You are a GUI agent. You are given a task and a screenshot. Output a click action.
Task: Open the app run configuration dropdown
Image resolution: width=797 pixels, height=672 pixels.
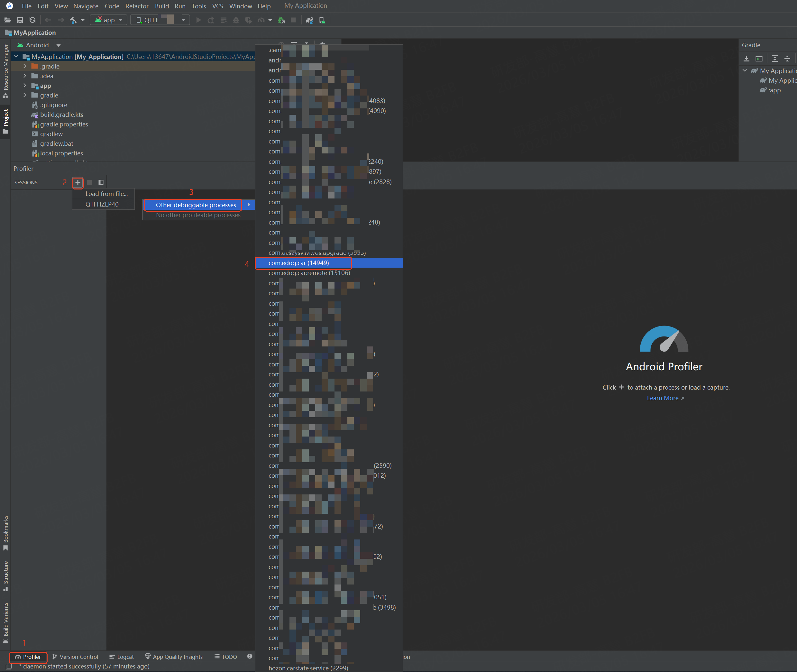coord(108,20)
